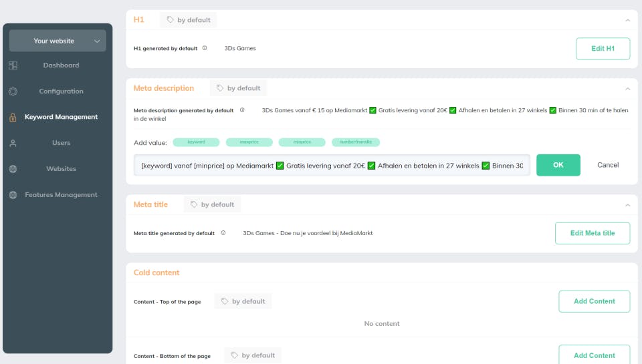Open Configuration in the sidebar
The height and width of the screenshot is (364, 642).
pos(61,92)
